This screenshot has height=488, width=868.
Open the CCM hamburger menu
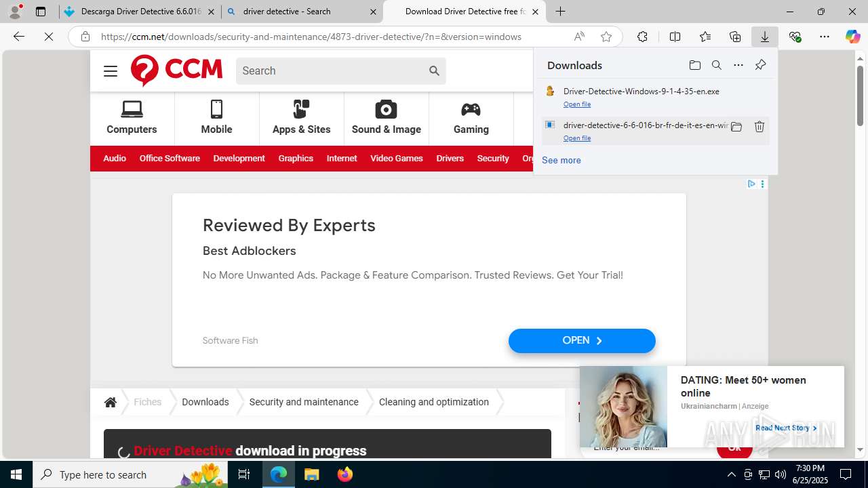point(111,71)
